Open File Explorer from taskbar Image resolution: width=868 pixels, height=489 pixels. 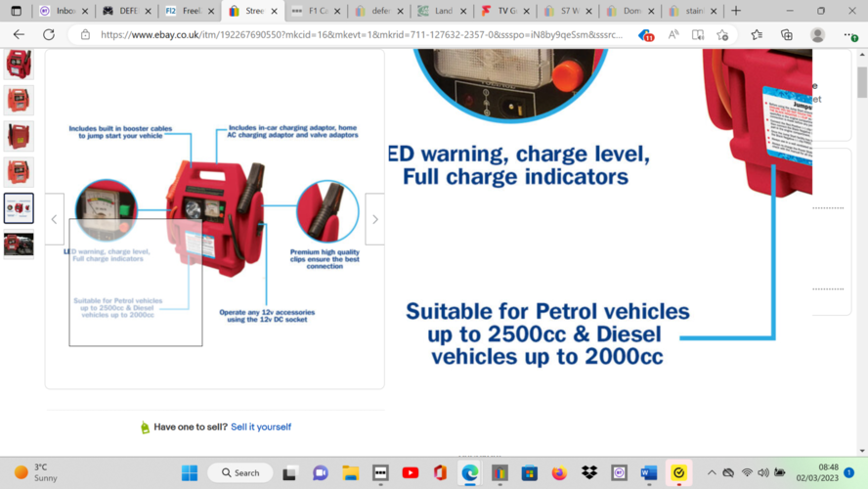[350, 473]
